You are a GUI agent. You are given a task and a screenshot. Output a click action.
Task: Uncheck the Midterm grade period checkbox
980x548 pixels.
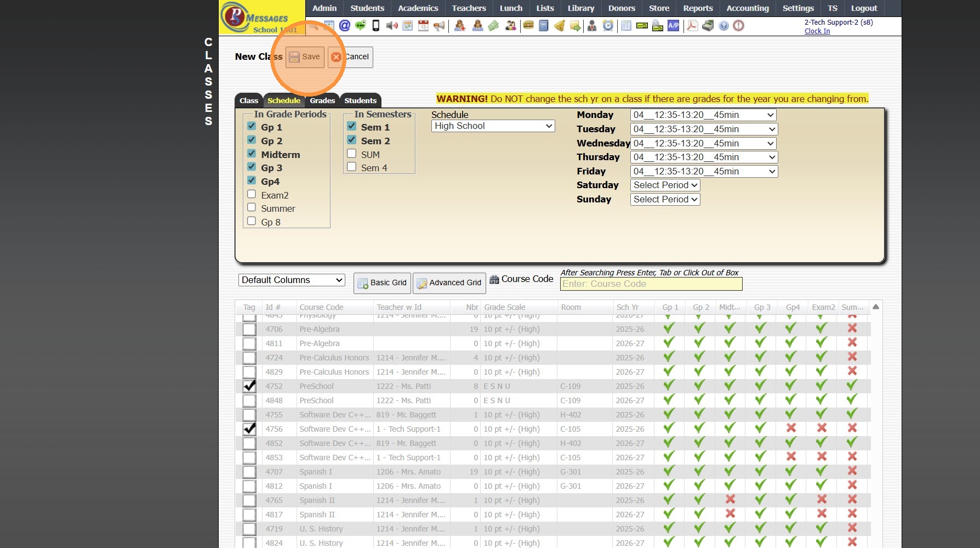252,154
